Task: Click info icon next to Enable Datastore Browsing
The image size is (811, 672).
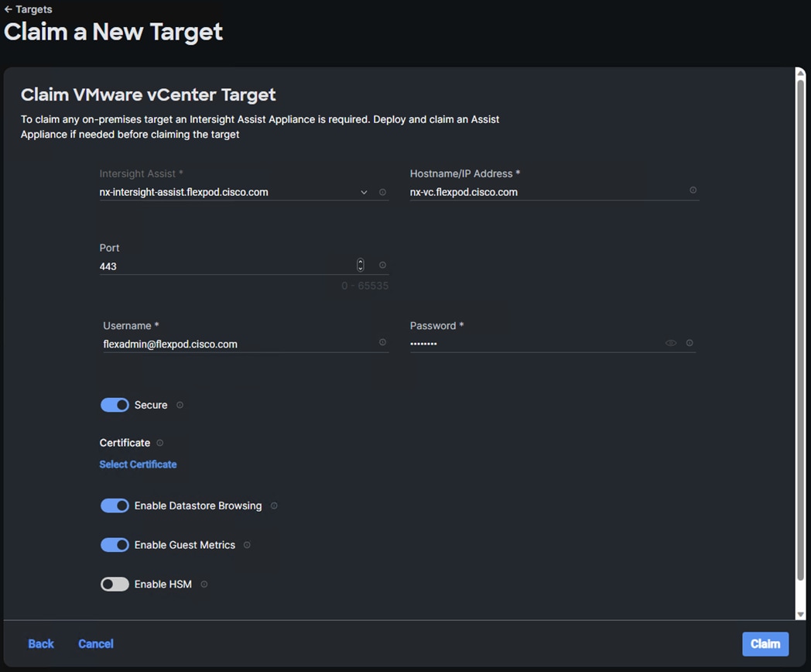Action: [x=274, y=506]
